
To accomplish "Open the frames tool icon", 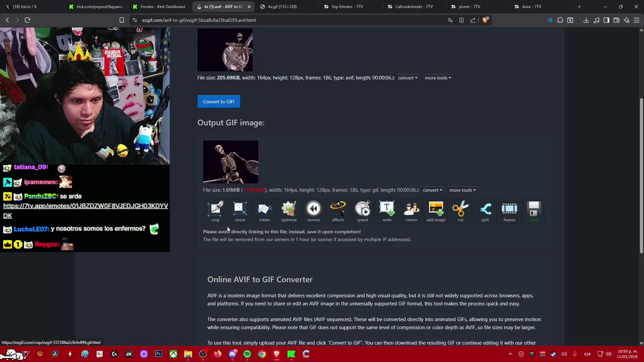I will [509, 211].
